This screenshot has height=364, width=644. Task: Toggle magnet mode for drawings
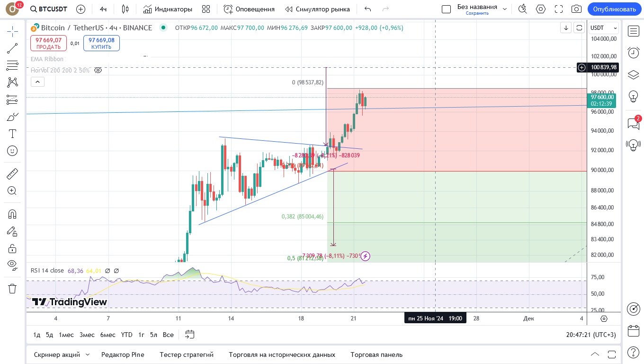point(12,214)
